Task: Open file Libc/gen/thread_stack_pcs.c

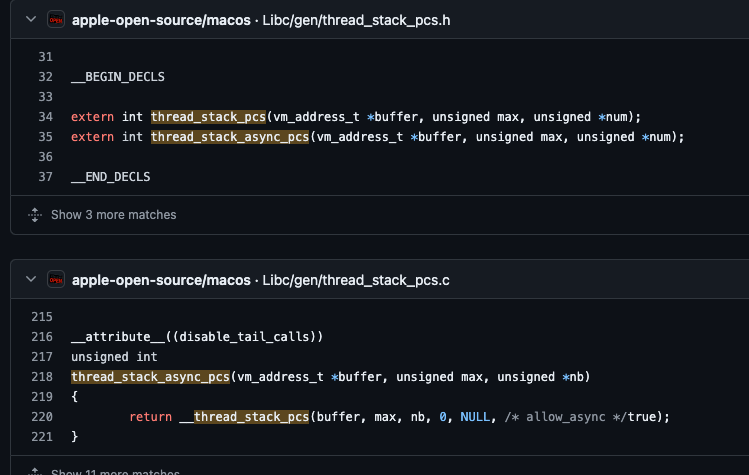Action: (355, 280)
